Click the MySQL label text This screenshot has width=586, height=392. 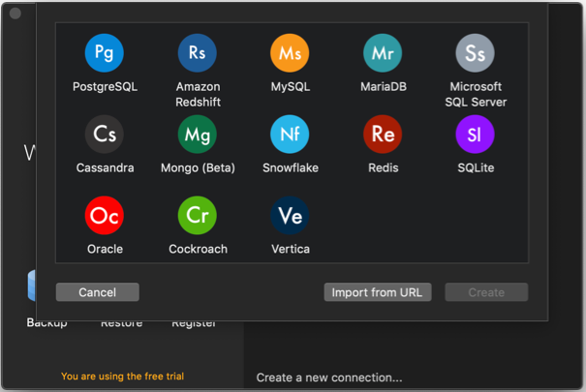pyautogui.click(x=291, y=87)
